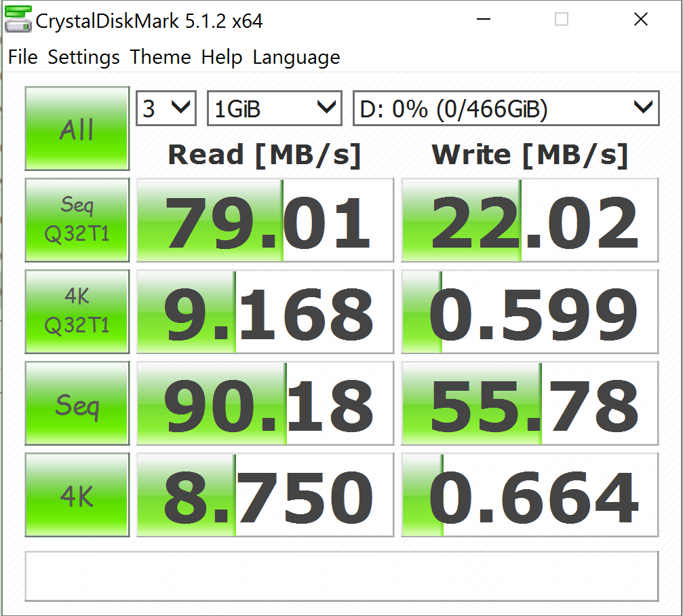Click the Seq Q32T1 write result 22.02

(x=530, y=220)
